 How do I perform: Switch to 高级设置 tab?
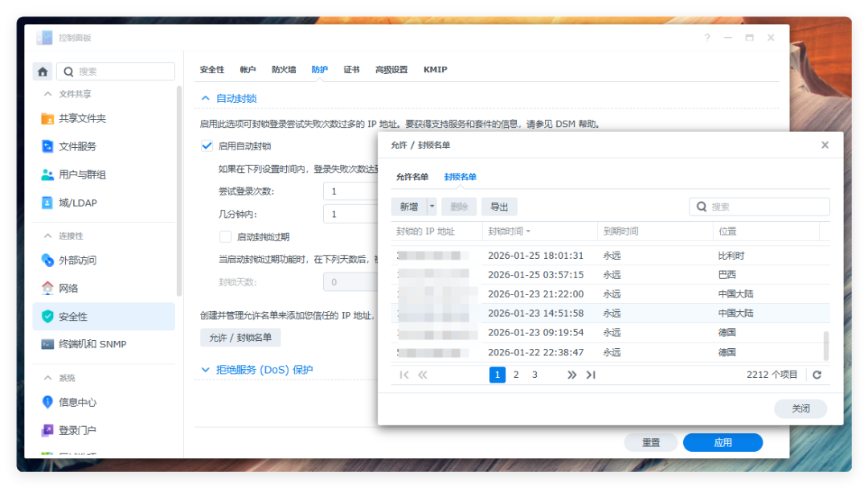(391, 70)
